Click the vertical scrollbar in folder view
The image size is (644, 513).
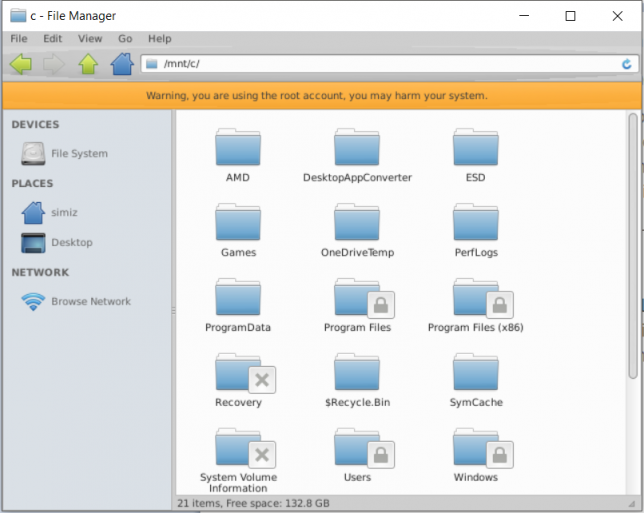coord(632,250)
